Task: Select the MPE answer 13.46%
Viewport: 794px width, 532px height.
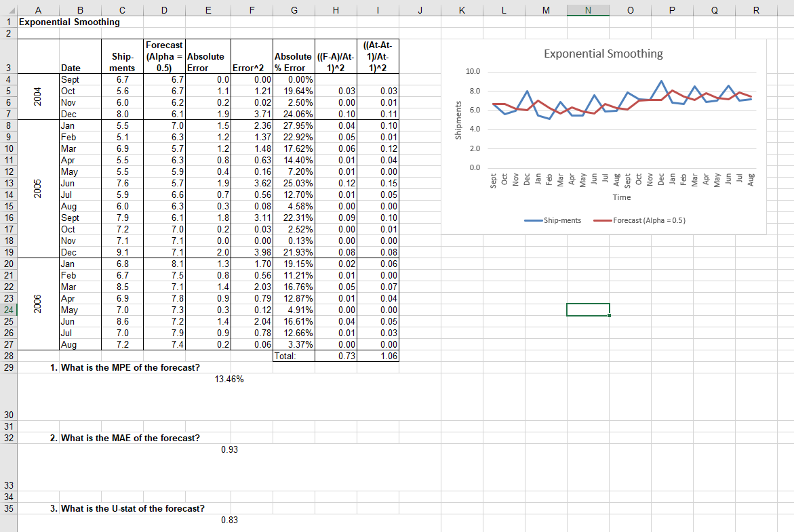Action: point(229,379)
